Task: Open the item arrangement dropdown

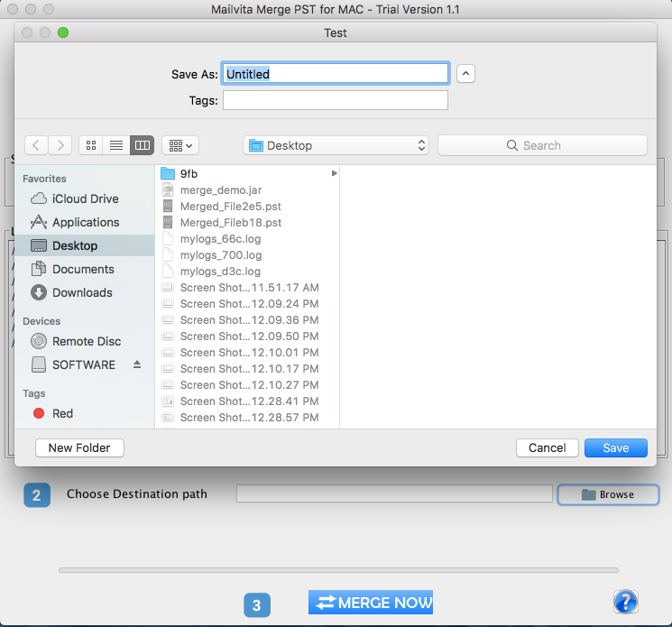Action: [x=180, y=146]
